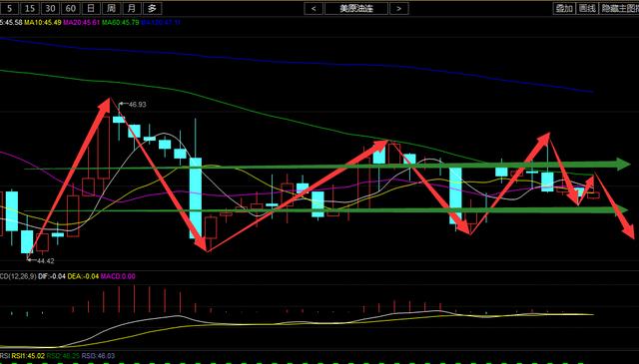
Task: Click the RSI1:45.02 value
Action: (x=28, y=356)
